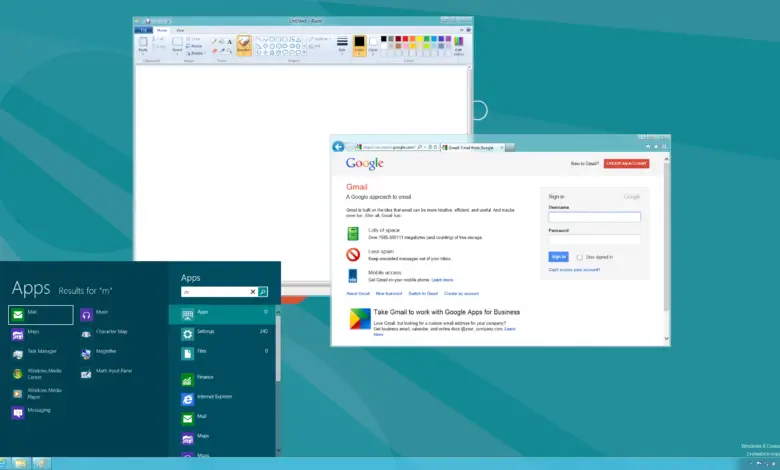Launch Windows Media Center

37,374
